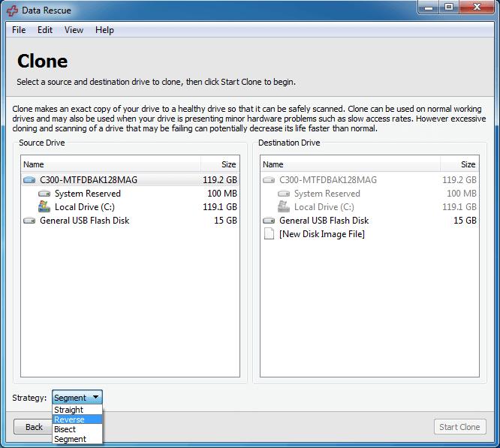Image resolution: width=500 pixels, height=448 pixels.
Task: Select Local Drive (C:) text in Source Drive
Action: point(85,207)
